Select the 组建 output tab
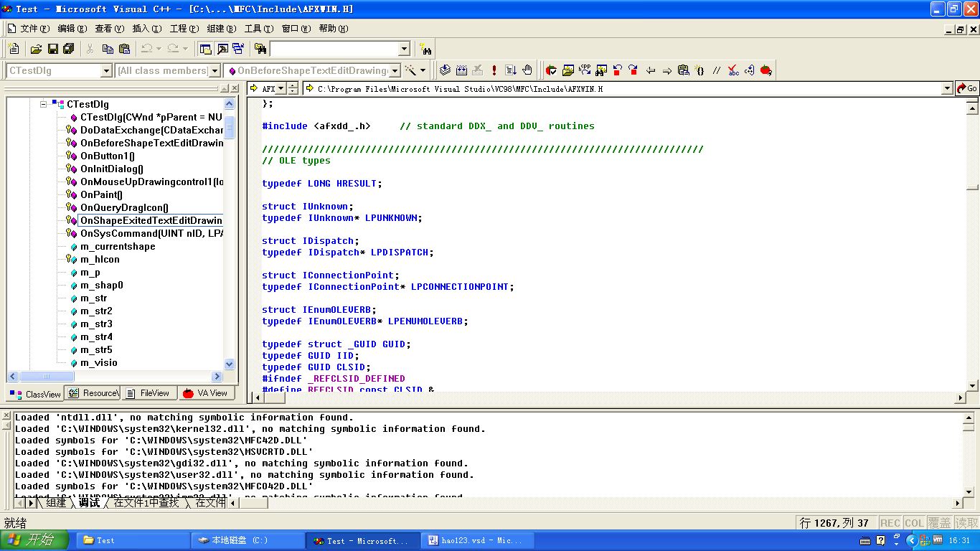This screenshot has height=551, width=980. [55, 503]
